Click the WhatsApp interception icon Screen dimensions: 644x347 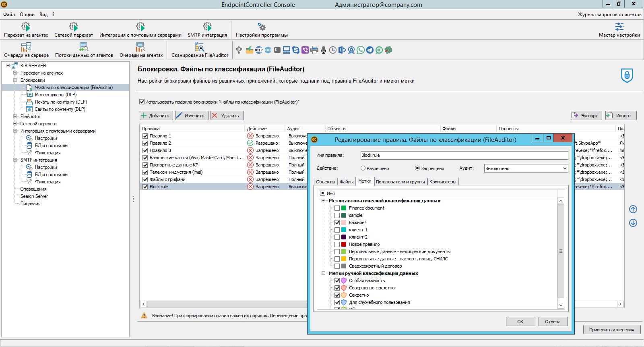click(x=361, y=50)
